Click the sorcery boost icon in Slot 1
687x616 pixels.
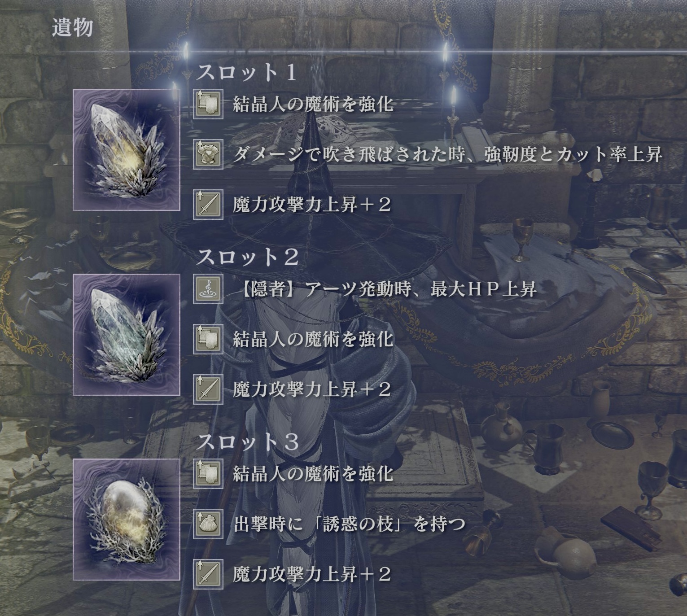208,104
